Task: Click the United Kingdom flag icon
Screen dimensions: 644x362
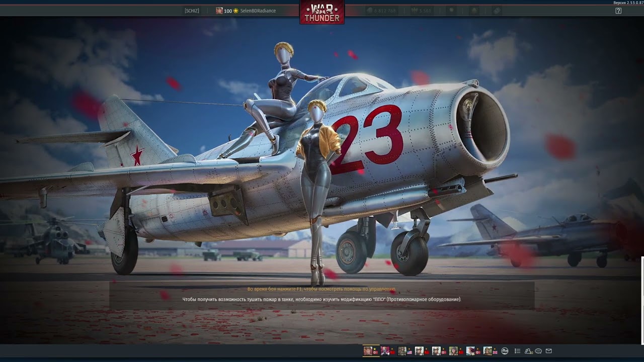Action: pos(495,352)
